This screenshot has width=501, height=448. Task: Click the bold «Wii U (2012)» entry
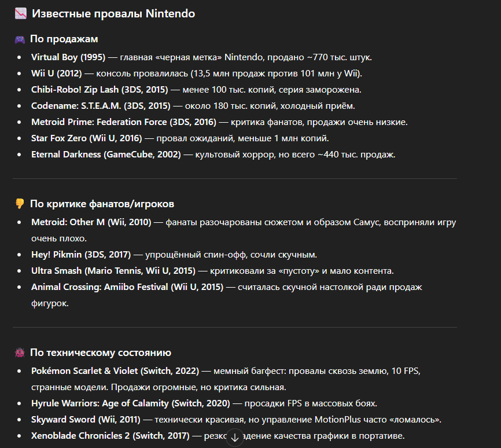[x=57, y=74]
